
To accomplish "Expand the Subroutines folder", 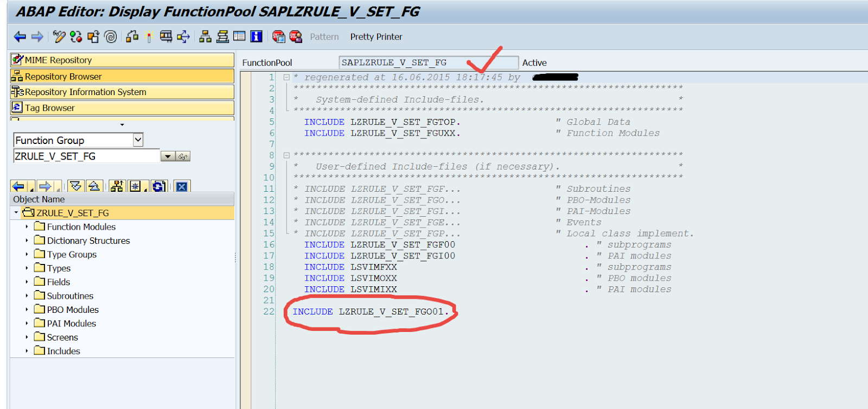I will pos(27,295).
